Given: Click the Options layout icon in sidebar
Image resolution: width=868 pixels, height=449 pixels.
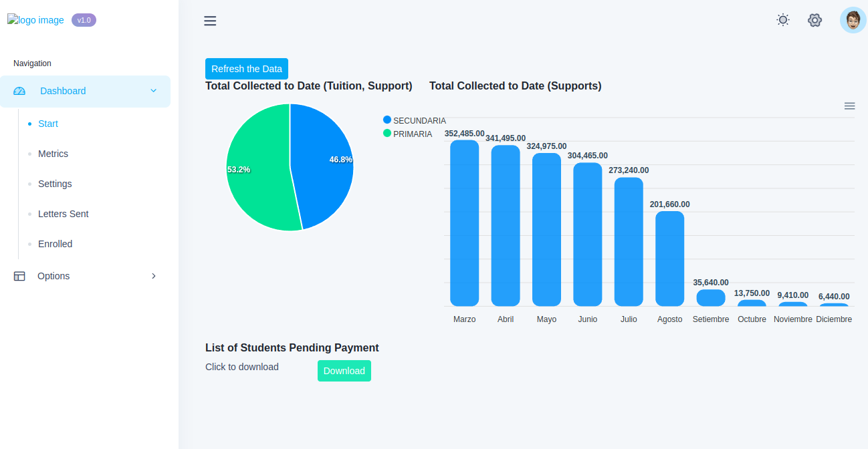Looking at the screenshot, I should [19, 276].
